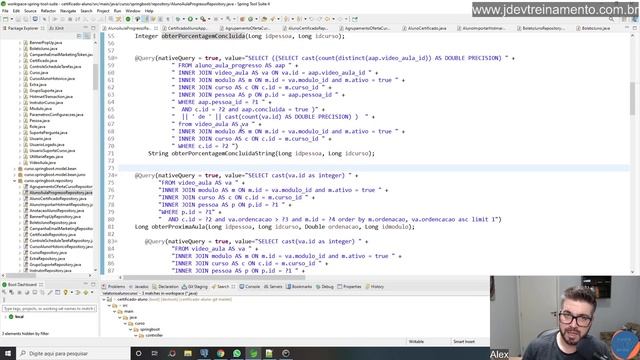Viewport: 640px width, 360px height.
Task: Open the New dropdown arrow
Action: (11, 19)
